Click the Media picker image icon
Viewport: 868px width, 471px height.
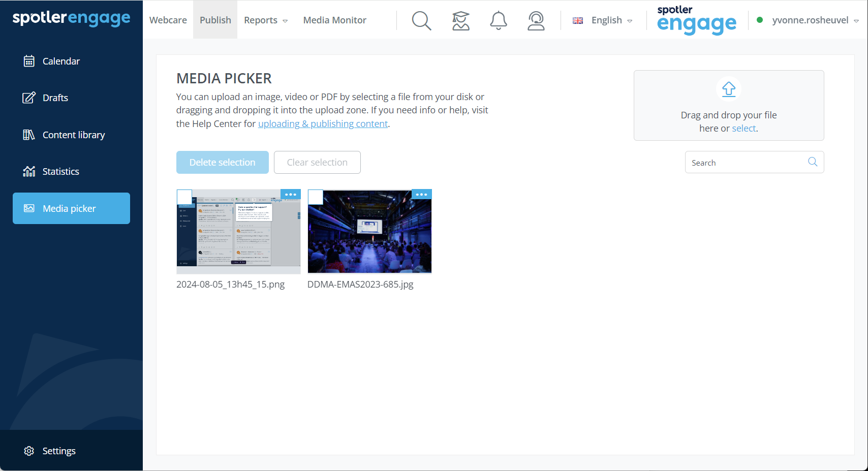29,208
